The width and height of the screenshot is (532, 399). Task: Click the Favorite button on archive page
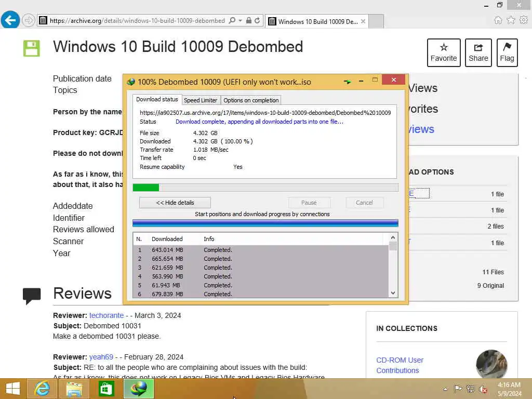(444, 52)
